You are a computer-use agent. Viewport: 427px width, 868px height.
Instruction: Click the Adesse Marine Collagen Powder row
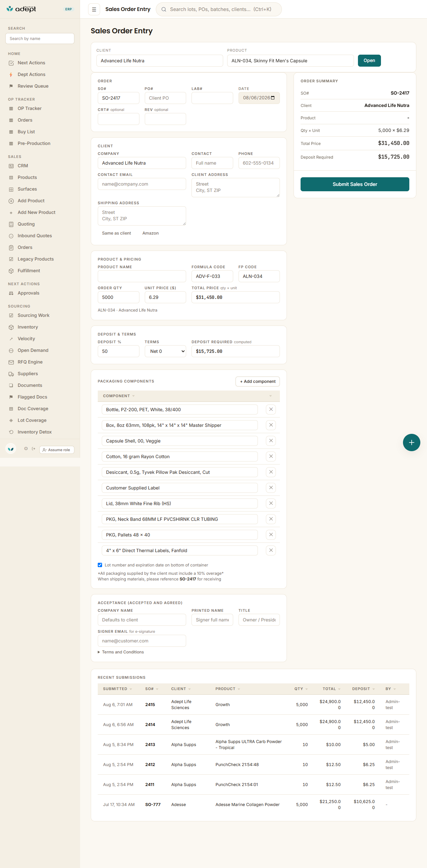click(x=253, y=805)
